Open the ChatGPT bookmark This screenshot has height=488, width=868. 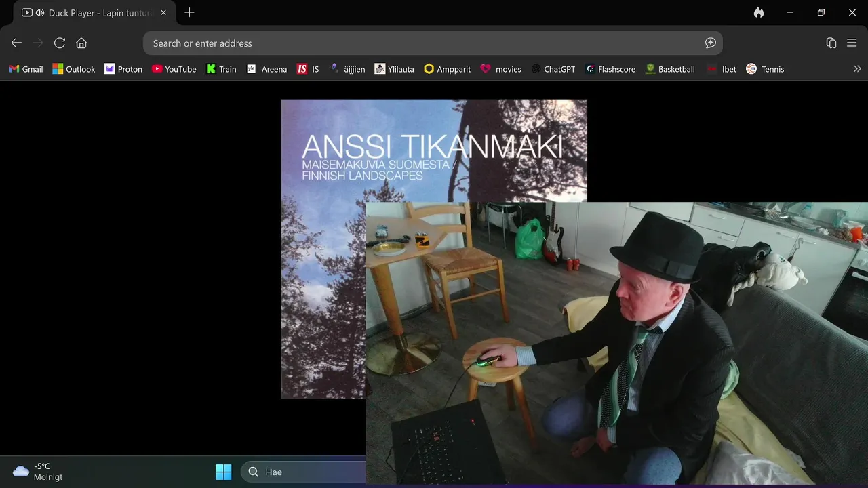553,69
